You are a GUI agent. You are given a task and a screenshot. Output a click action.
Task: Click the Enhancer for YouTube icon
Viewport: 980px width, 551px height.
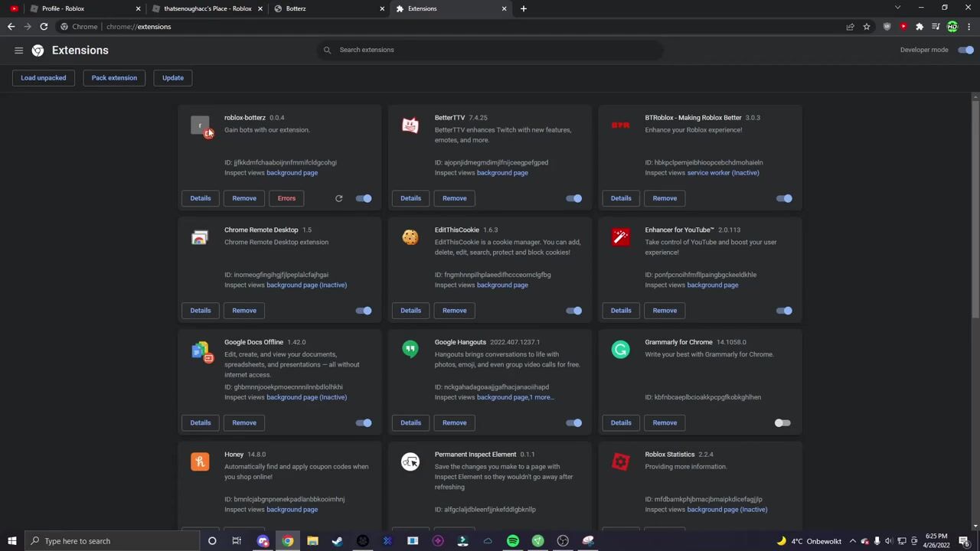tap(621, 238)
